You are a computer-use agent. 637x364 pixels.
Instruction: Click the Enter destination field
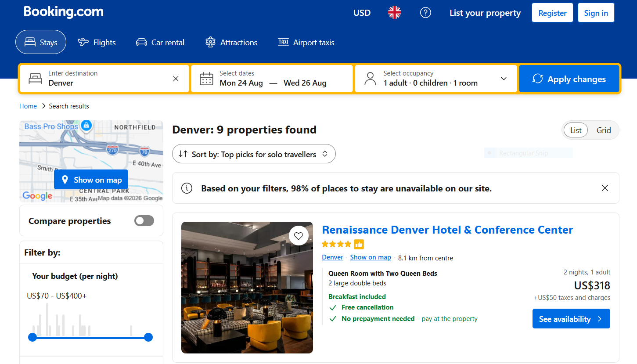[104, 79]
